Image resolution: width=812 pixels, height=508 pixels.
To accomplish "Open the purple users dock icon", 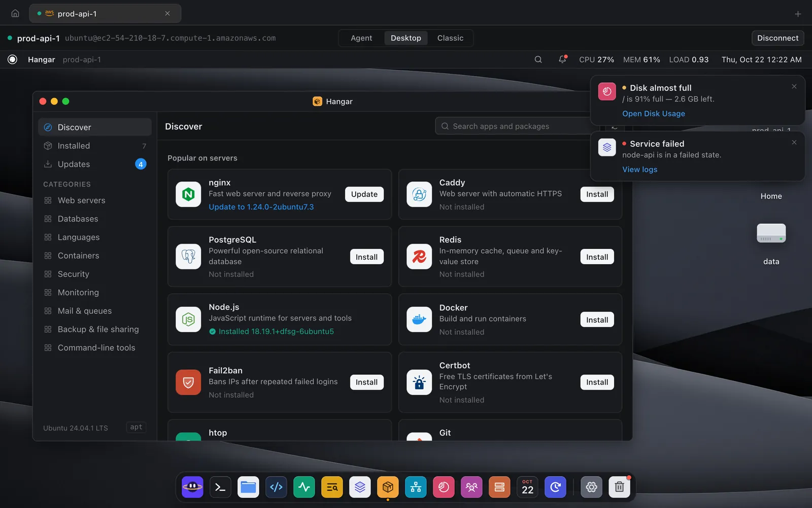I will click(471, 487).
